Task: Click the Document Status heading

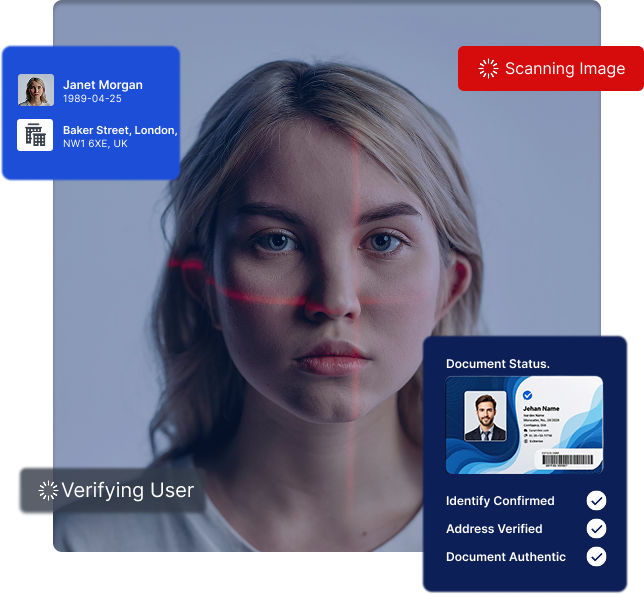Action: [x=497, y=364]
